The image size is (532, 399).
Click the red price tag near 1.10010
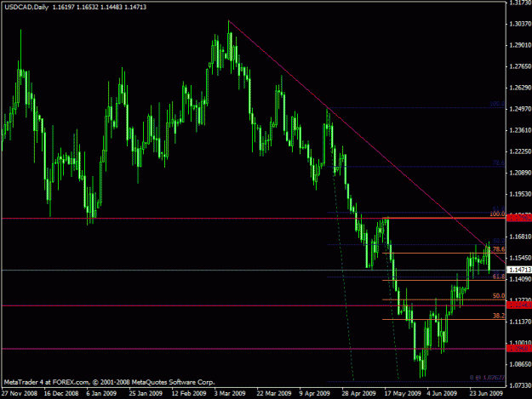(519, 349)
